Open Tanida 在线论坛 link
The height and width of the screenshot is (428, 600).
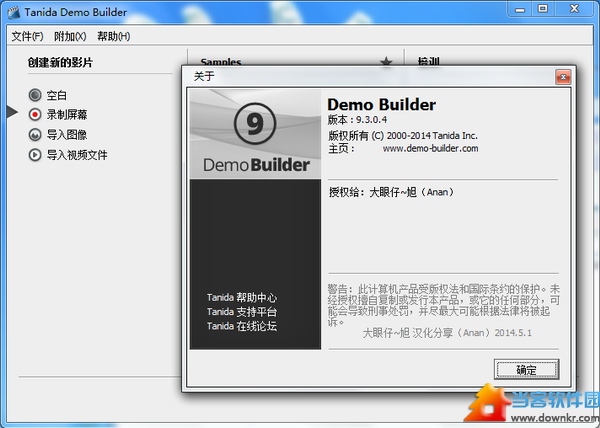[x=242, y=326]
